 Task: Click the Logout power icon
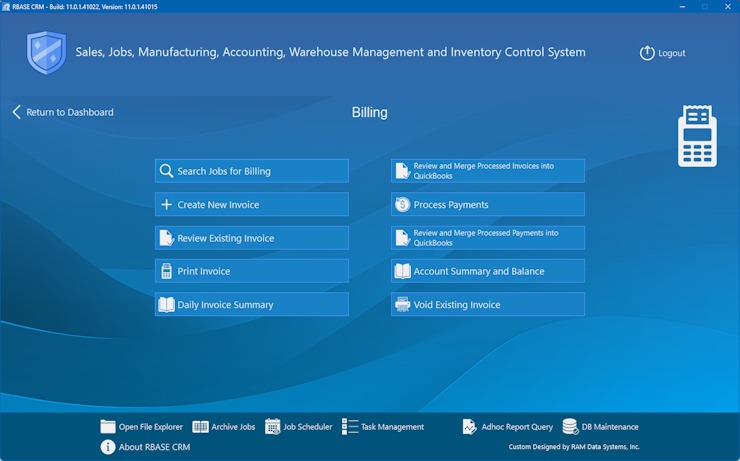(x=647, y=53)
